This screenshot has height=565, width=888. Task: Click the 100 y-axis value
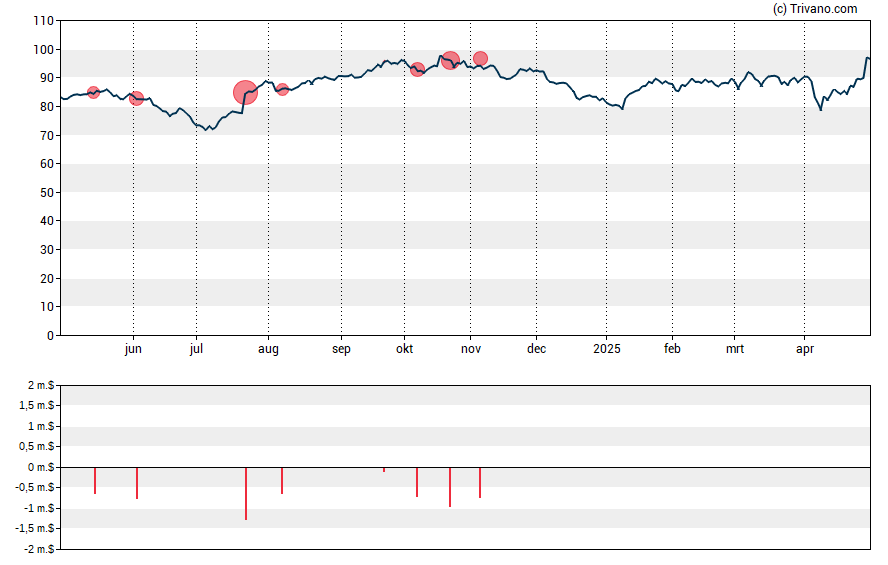click(x=44, y=50)
